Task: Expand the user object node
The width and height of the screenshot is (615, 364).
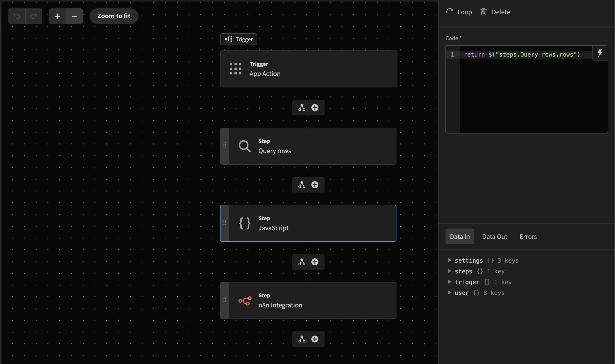Action: (449, 293)
